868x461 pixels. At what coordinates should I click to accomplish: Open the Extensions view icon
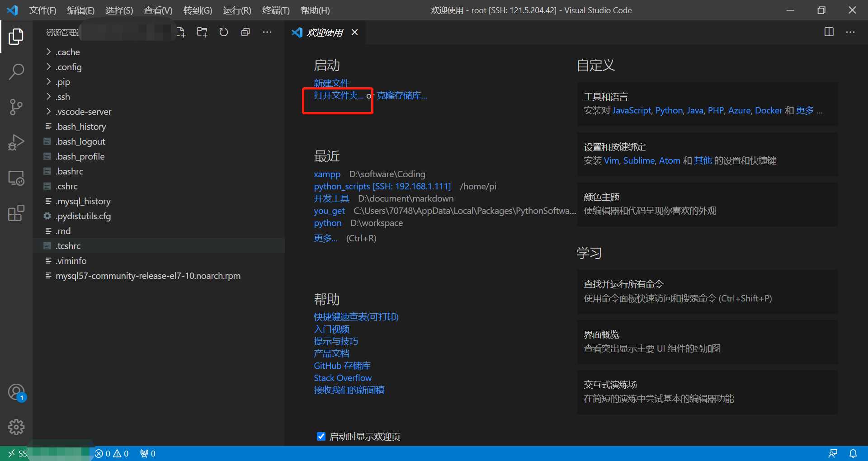coord(16,213)
